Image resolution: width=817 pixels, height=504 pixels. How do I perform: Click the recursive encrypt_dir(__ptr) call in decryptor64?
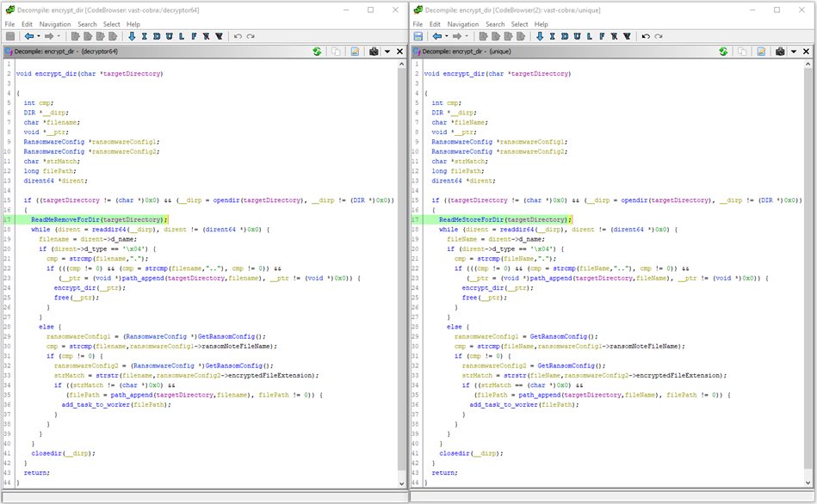(x=90, y=288)
